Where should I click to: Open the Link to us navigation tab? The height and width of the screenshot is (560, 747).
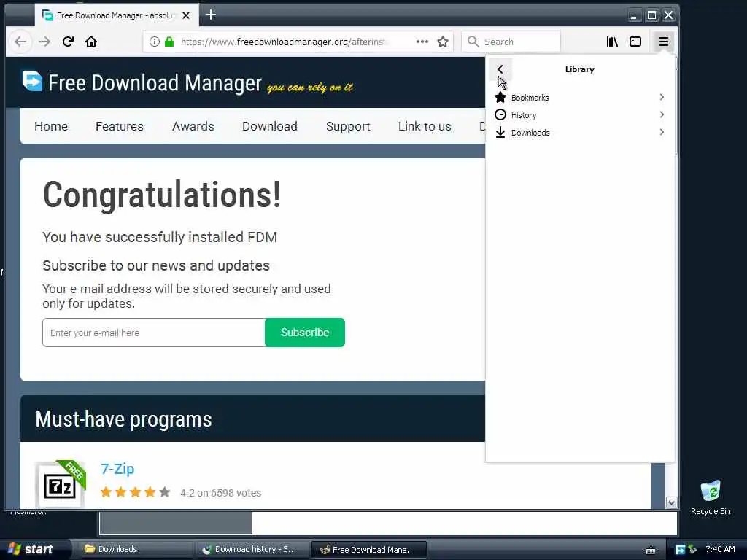tap(425, 126)
